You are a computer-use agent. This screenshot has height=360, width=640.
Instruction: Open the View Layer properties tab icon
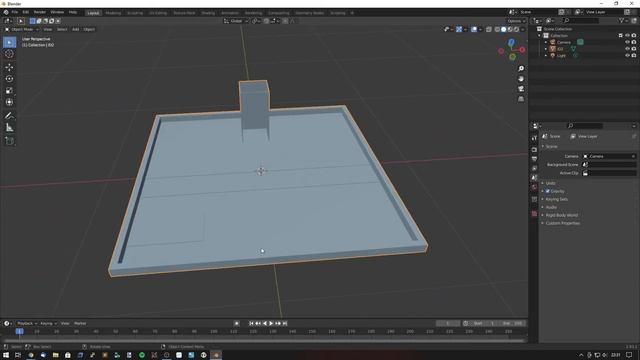534,169
